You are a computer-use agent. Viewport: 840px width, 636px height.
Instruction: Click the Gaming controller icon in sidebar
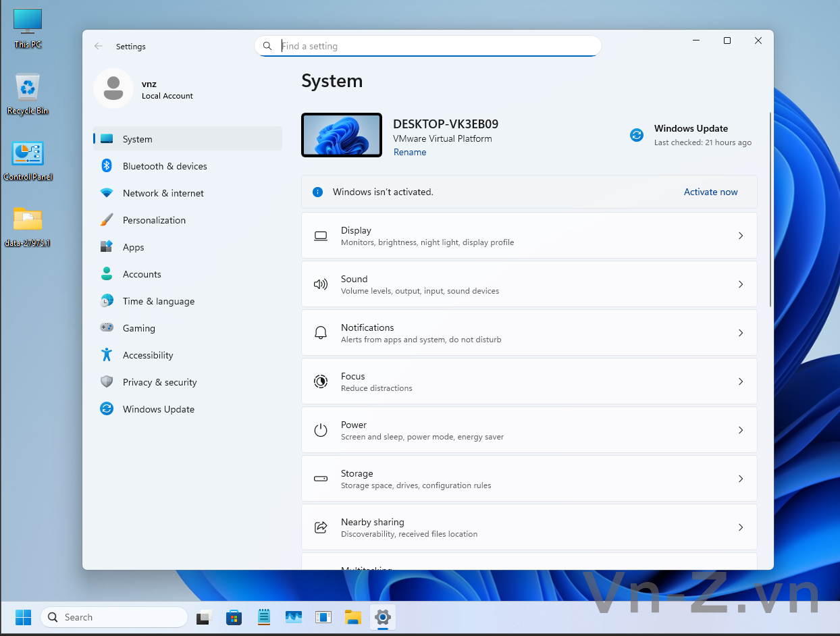coord(107,328)
